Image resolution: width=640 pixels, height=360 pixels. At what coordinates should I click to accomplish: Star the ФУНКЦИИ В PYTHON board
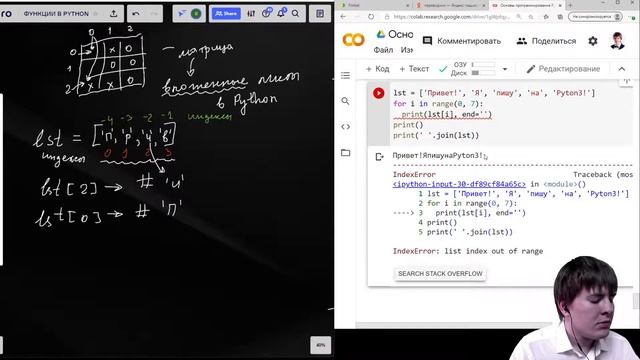click(96, 13)
